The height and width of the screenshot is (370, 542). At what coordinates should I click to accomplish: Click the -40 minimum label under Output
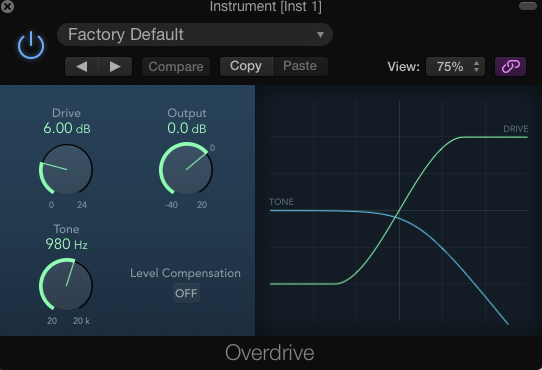[x=171, y=205]
